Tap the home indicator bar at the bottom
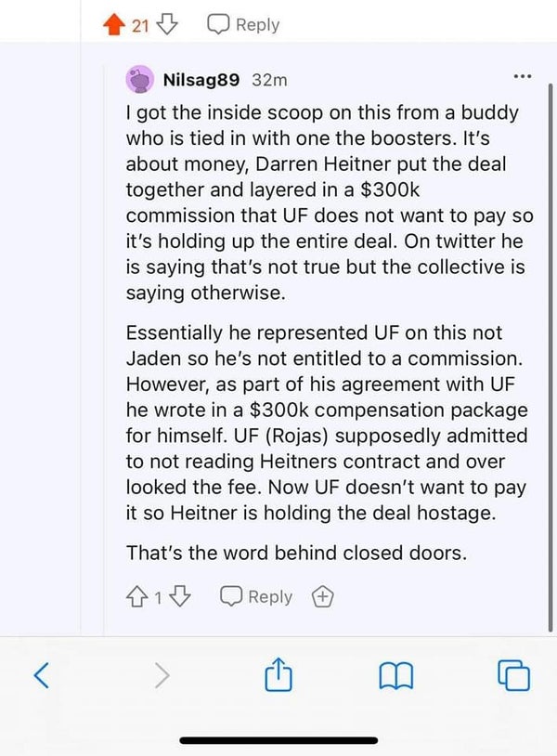Image resolution: width=557 pixels, height=756 pixels. point(278,740)
